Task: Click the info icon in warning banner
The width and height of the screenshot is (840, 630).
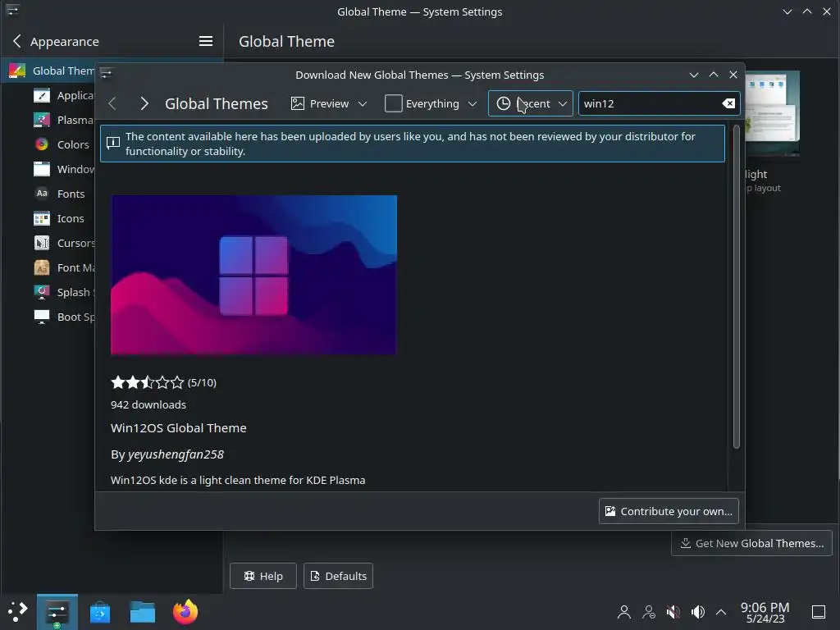Action: [113, 143]
